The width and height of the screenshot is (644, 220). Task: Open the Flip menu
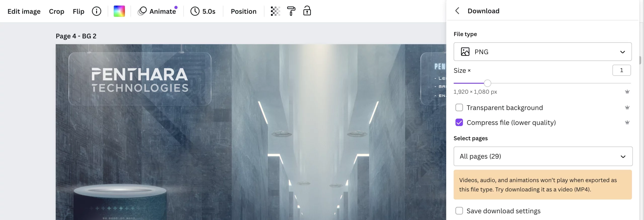(x=78, y=11)
